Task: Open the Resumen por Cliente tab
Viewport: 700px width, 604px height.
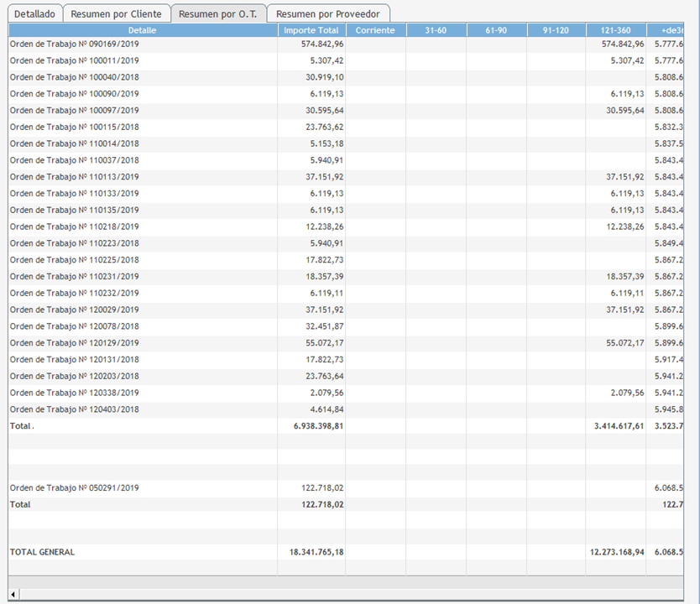Action: (116, 14)
